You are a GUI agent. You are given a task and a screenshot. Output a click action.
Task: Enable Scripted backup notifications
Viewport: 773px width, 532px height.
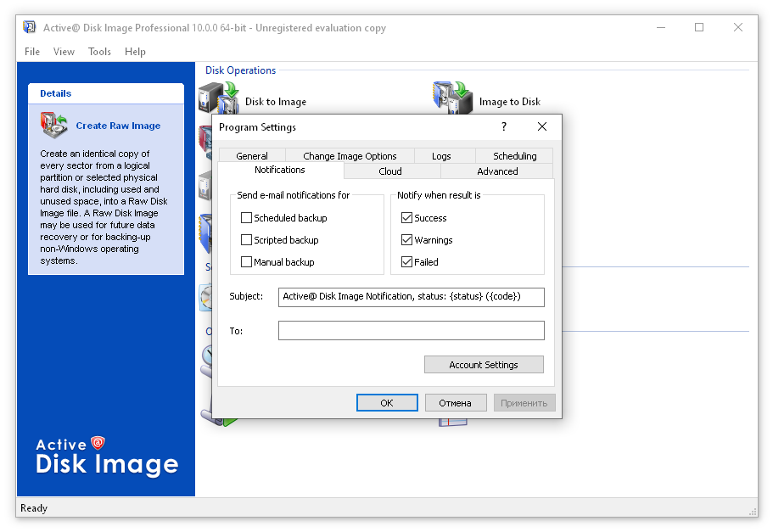(x=246, y=239)
